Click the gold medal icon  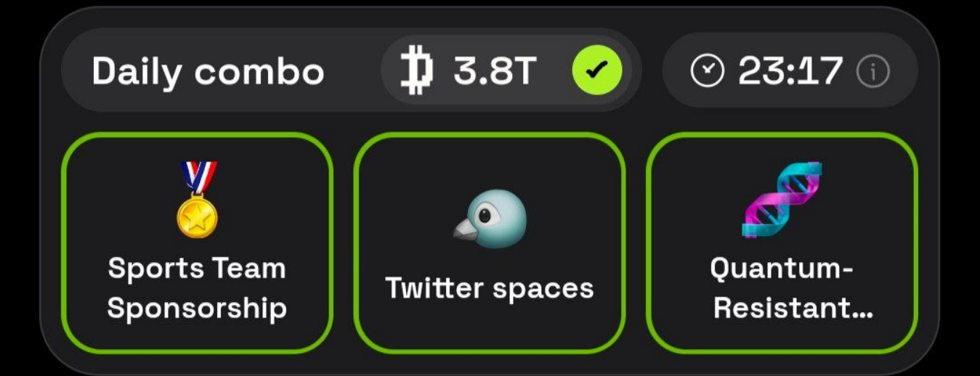tap(197, 199)
